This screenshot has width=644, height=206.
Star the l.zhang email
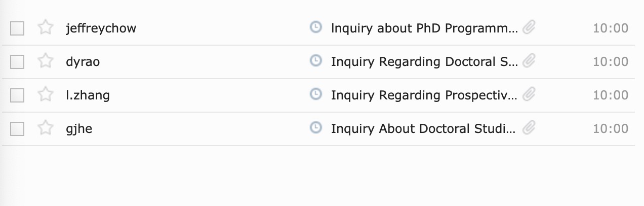pos(46,95)
